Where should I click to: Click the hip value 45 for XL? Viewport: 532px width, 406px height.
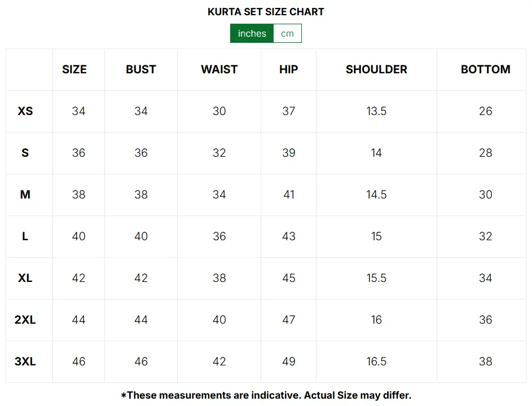[x=288, y=278]
